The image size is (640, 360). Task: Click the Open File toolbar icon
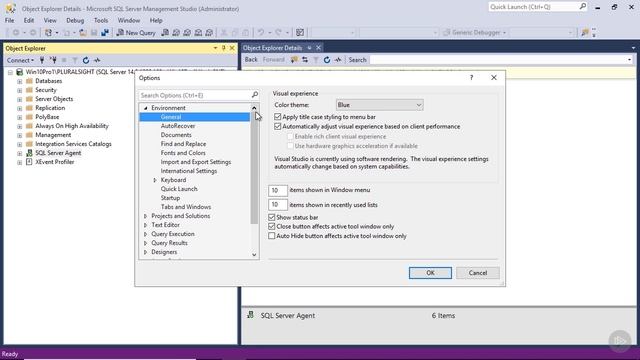83,33
